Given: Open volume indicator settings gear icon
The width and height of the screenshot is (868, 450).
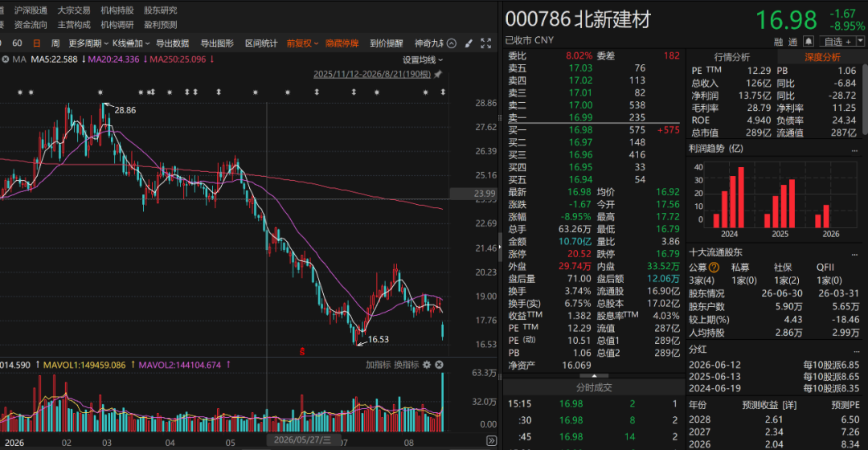Looking at the screenshot, I should click(x=427, y=365).
